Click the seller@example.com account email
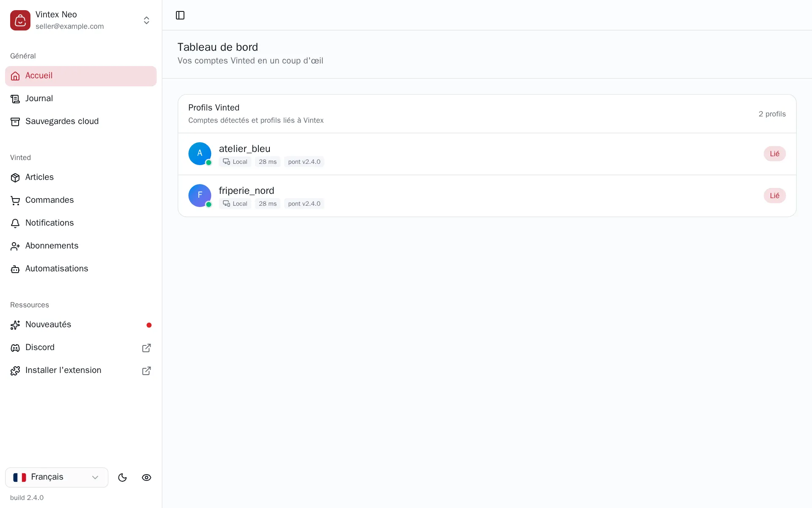 click(x=70, y=26)
